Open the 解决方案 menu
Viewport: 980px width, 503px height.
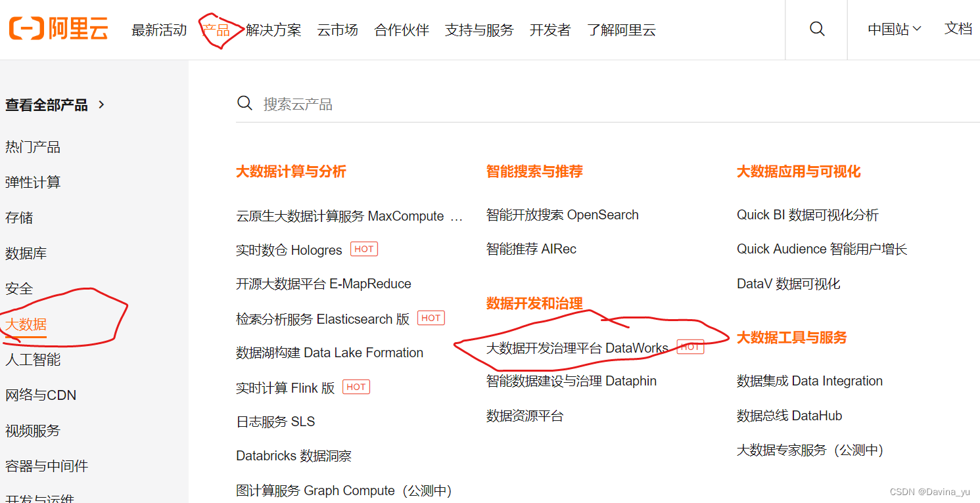coord(273,30)
